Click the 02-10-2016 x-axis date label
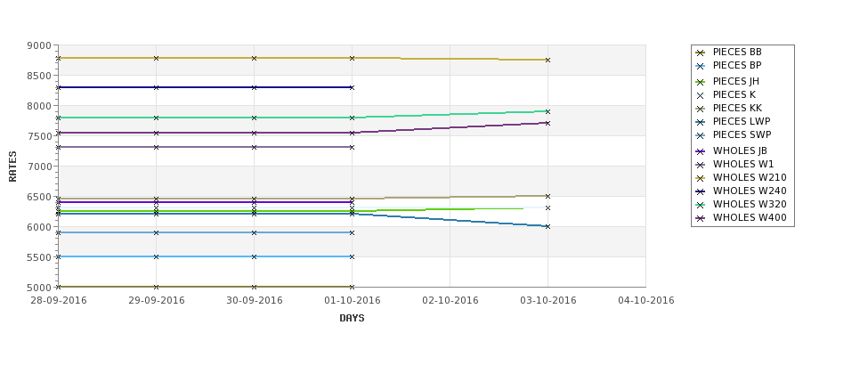 tap(450, 301)
